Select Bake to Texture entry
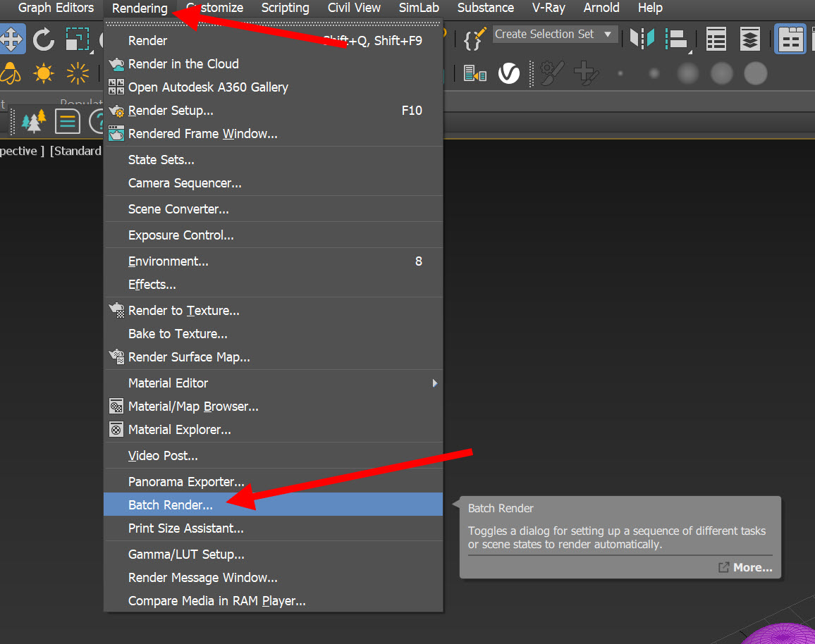 (274, 334)
